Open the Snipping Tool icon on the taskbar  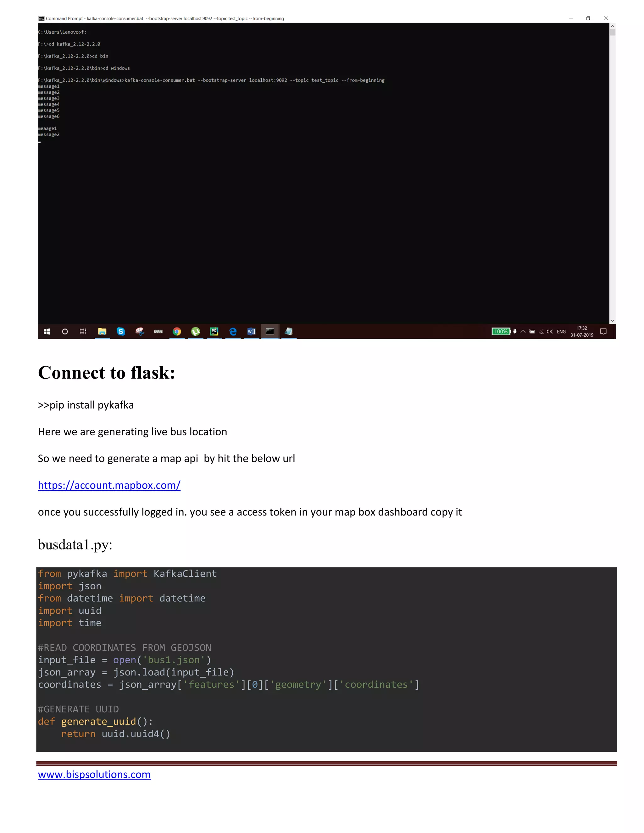(140, 331)
